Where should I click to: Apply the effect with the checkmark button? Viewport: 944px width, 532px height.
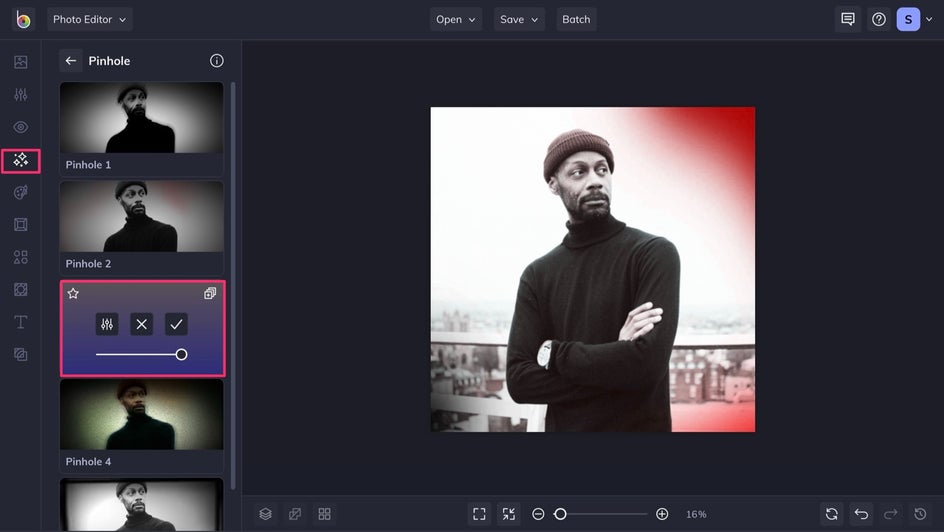pyautogui.click(x=176, y=324)
